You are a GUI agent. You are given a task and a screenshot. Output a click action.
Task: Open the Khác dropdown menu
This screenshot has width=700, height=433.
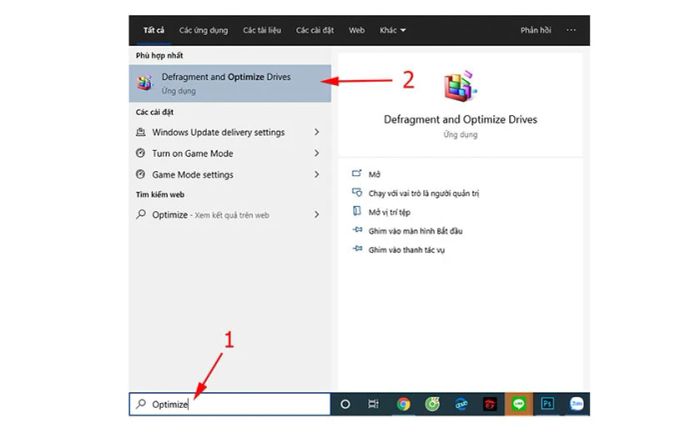[x=392, y=30]
